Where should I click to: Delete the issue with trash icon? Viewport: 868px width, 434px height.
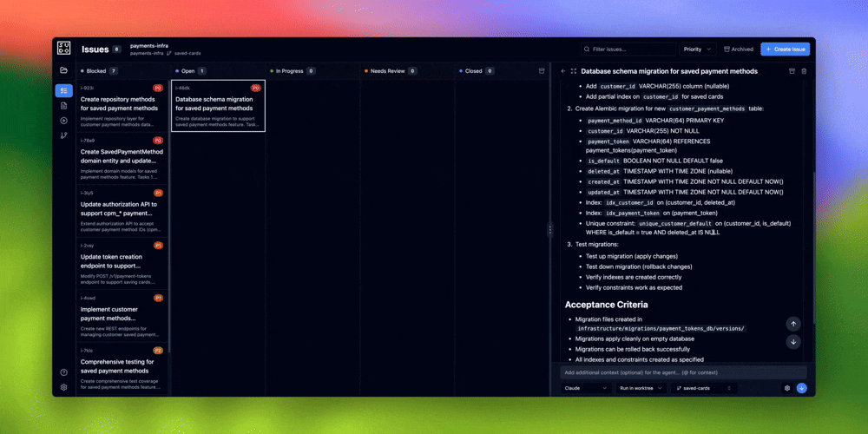[805, 71]
